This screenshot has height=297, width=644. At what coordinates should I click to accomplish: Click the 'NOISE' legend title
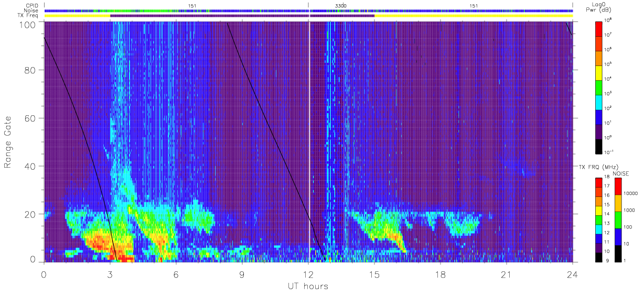tap(620, 173)
